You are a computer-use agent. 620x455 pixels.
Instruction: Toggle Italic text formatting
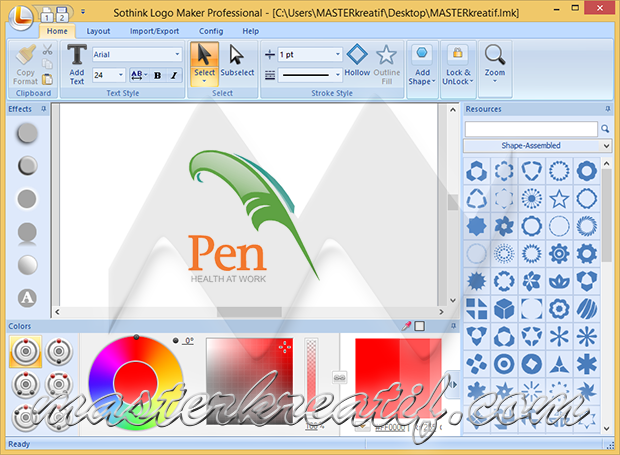point(174,75)
